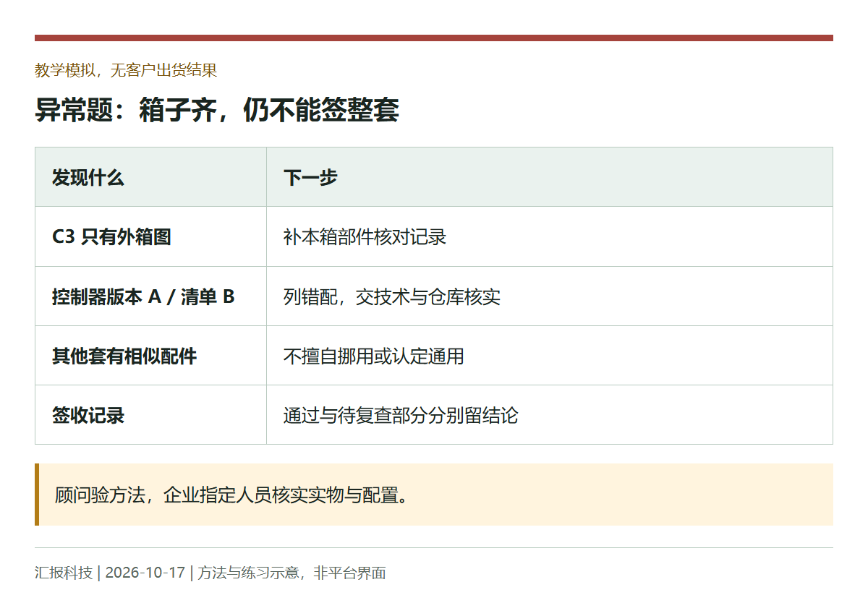
Task: Click the cell '列错配，交技术与仓库核实'
Action: pyautogui.click(x=549, y=296)
